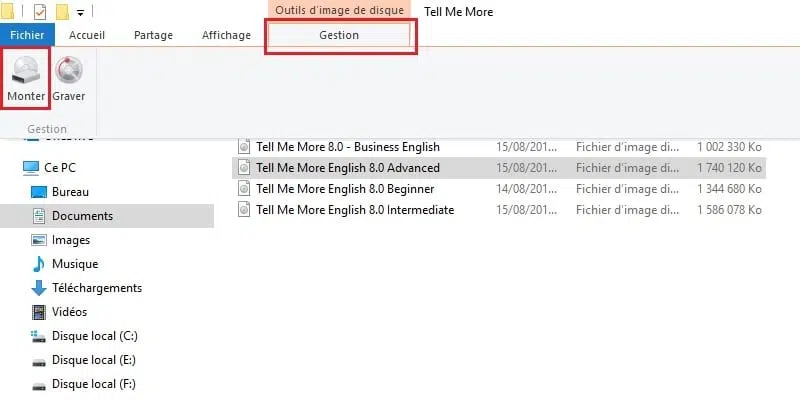Select file Tell Me More English 8.0 Advanced
This screenshot has width=800, height=403.
pyautogui.click(x=348, y=168)
